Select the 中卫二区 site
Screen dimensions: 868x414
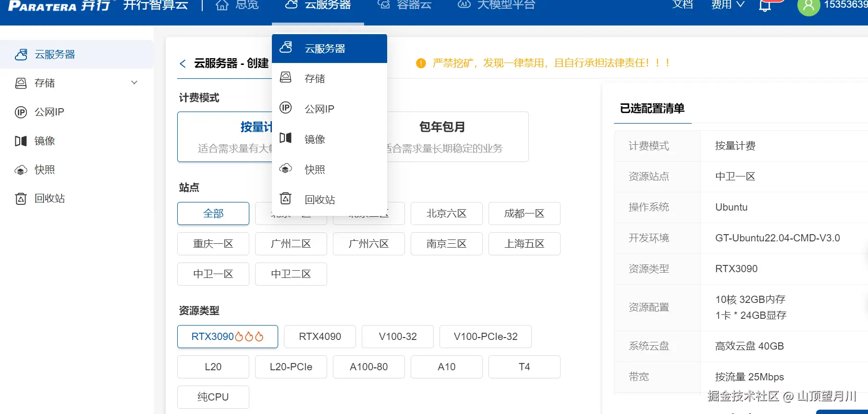coord(291,274)
